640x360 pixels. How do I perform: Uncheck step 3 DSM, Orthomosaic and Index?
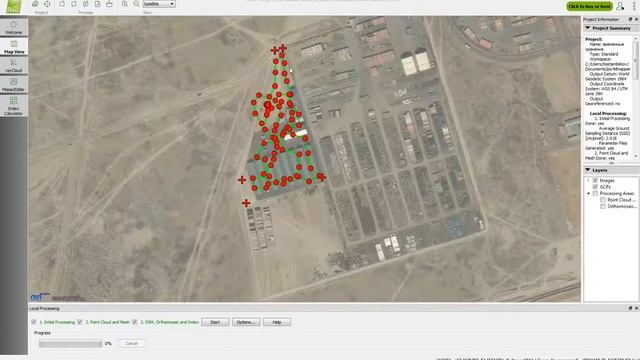pyautogui.click(x=135, y=322)
